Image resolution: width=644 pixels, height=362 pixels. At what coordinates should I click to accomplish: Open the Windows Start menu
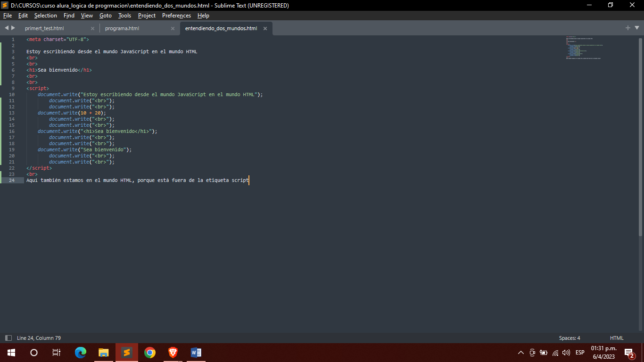(11, 353)
